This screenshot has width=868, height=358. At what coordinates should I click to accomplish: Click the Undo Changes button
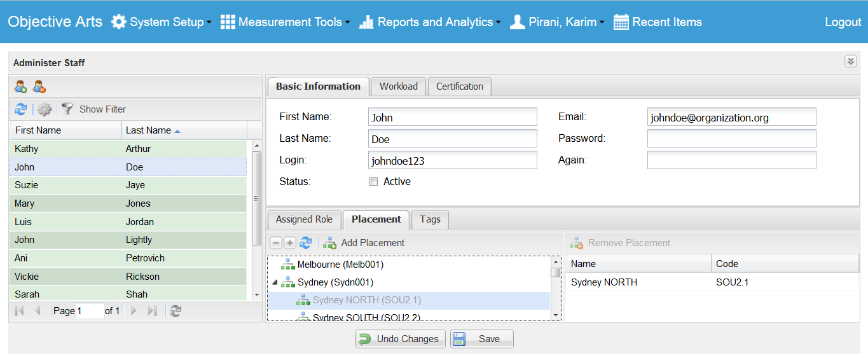(x=399, y=339)
